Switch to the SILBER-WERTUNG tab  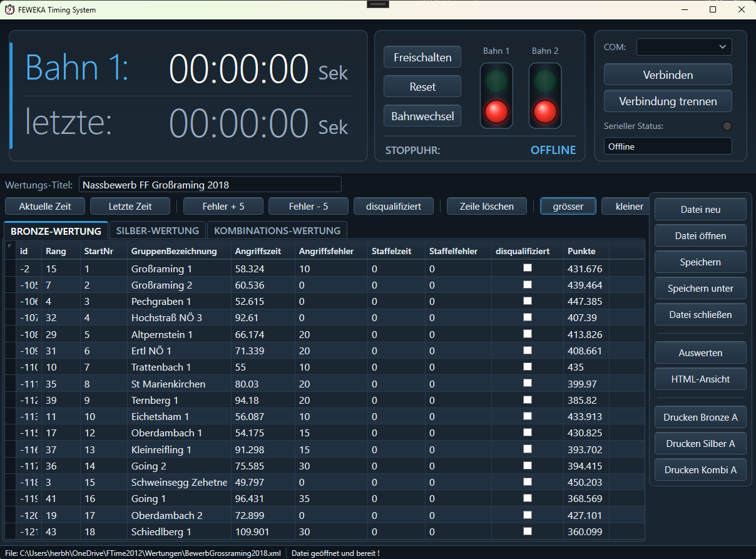[x=158, y=231]
